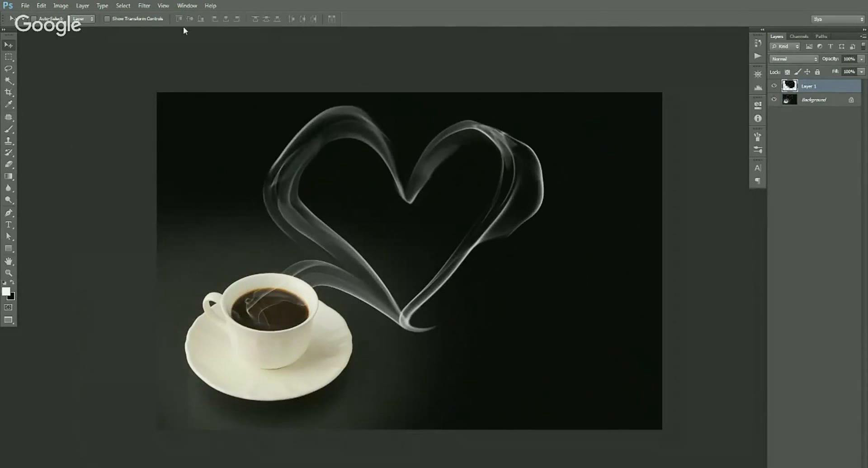The height and width of the screenshot is (468, 868).
Task: Click the lock all layer button
Action: [817, 72]
